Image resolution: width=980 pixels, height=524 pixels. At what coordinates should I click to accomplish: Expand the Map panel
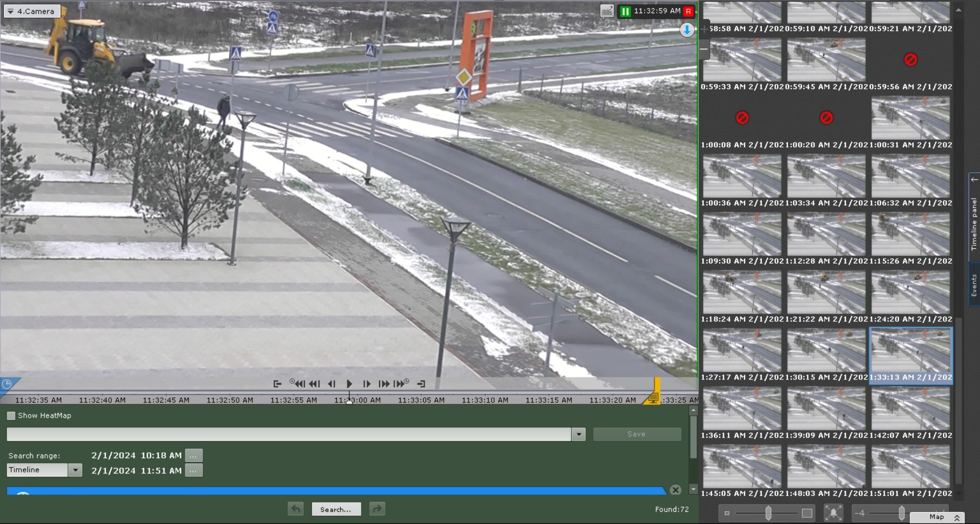(x=957, y=517)
